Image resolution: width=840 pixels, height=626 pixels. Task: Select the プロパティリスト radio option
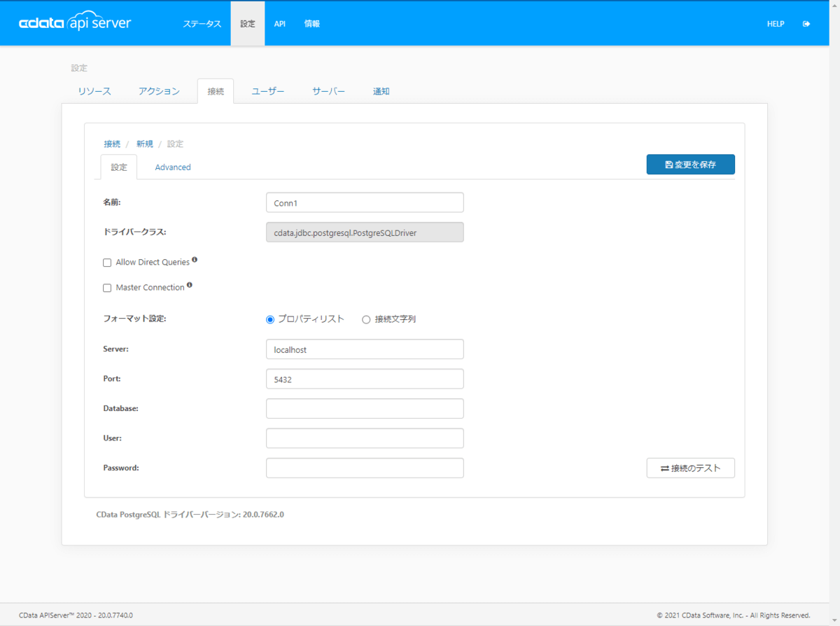point(270,319)
